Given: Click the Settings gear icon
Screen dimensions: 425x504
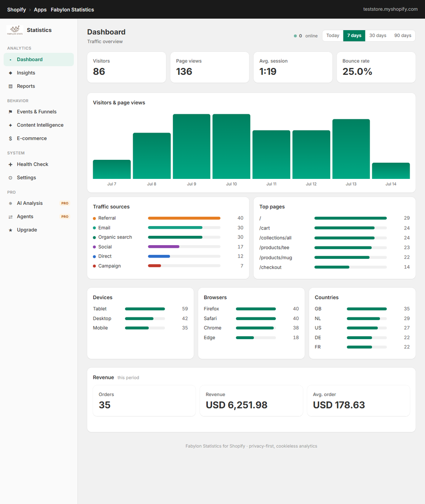Looking at the screenshot, I should coord(10,178).
